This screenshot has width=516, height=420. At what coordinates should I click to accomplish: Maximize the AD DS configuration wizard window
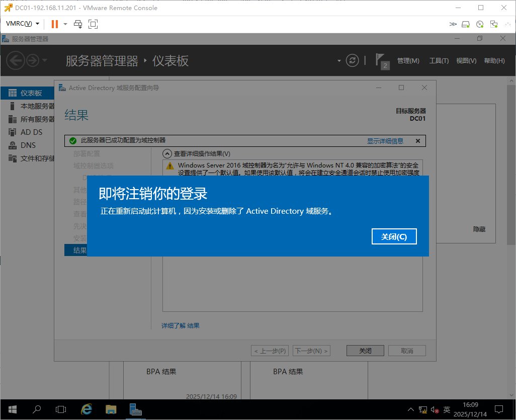point(401,88)
